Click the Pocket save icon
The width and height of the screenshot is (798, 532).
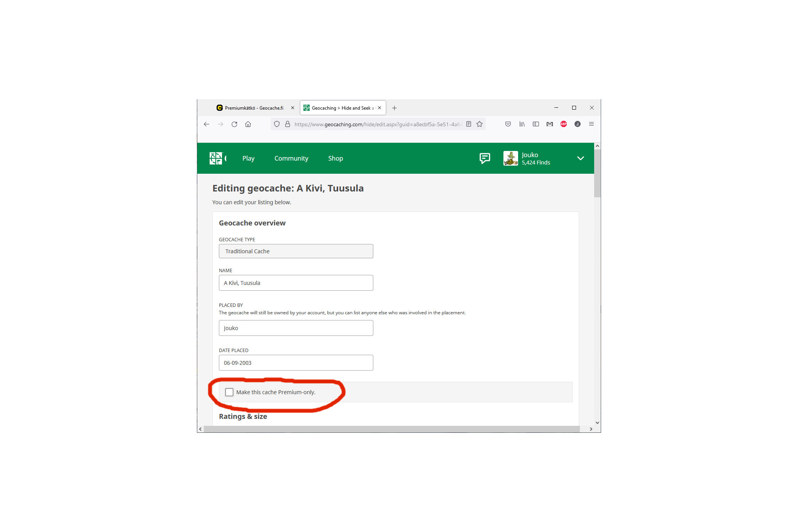click(508, 124)
